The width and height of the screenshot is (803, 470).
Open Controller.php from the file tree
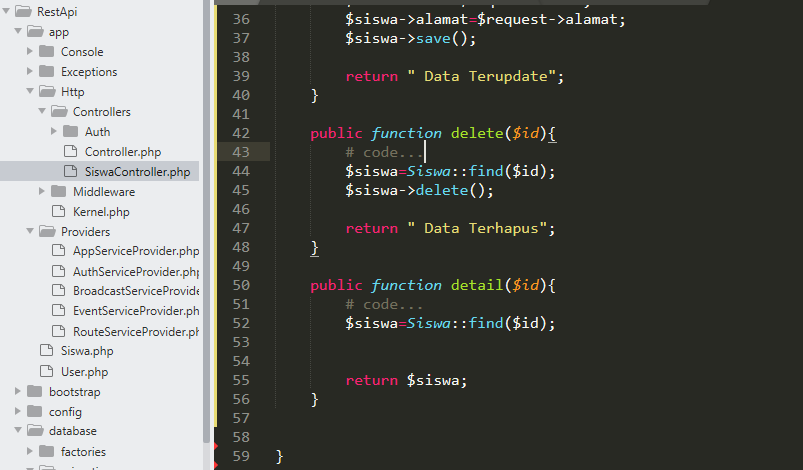tap(122, 152)
